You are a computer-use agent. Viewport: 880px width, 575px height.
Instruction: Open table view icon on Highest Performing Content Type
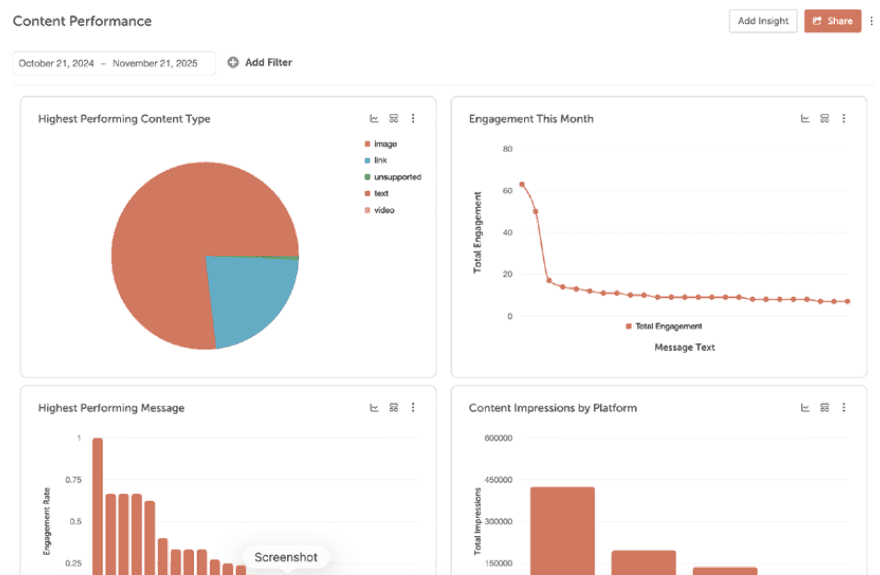pyautogui.click(x=394, y=118)
